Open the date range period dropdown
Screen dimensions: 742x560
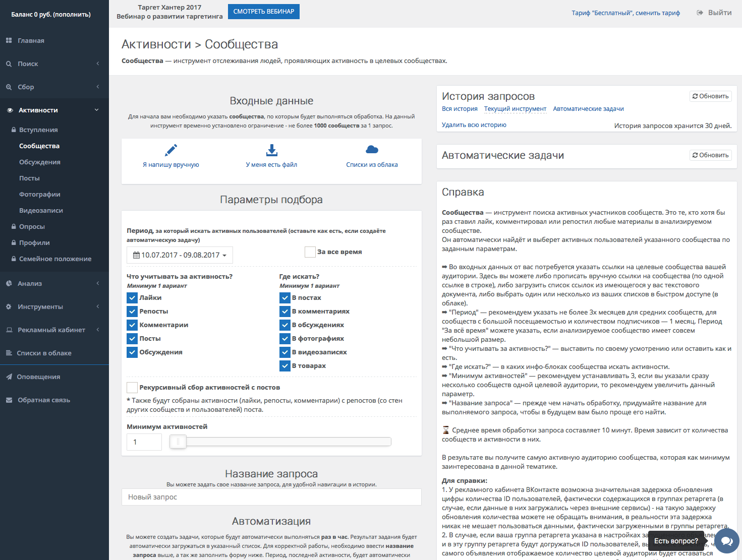(x=180, y=255)
